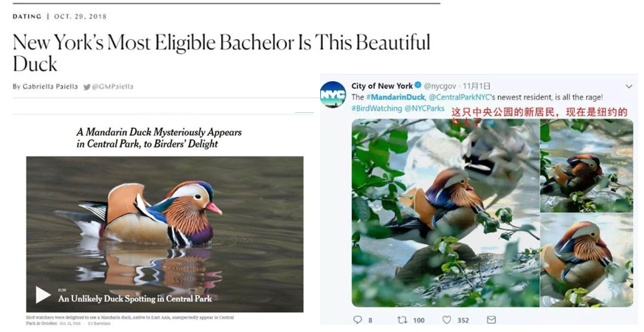Click the City of New York account name

point(382,86)
